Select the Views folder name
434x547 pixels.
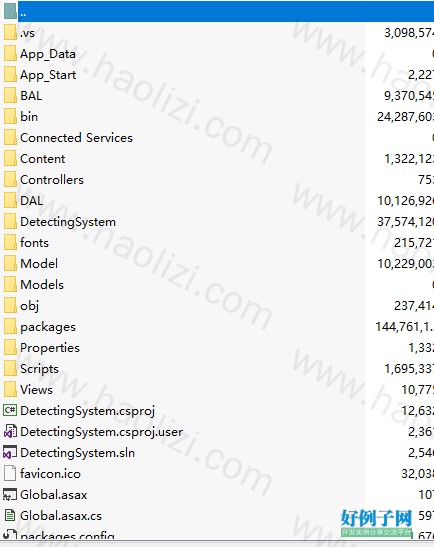click(36, 389)
